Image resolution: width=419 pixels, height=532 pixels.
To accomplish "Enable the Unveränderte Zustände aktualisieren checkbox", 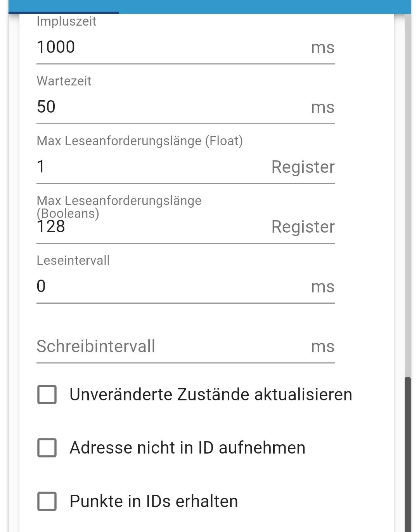I will (47, 395).
